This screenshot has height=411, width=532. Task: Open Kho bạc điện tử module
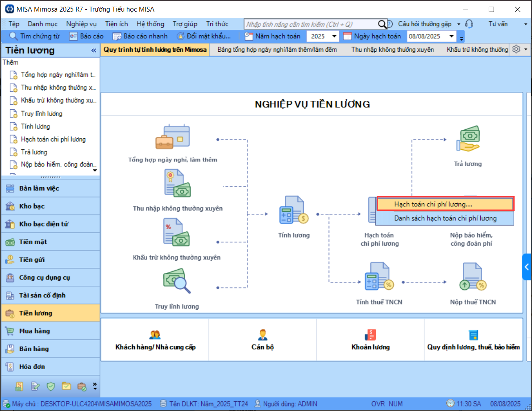coord(50,224)
